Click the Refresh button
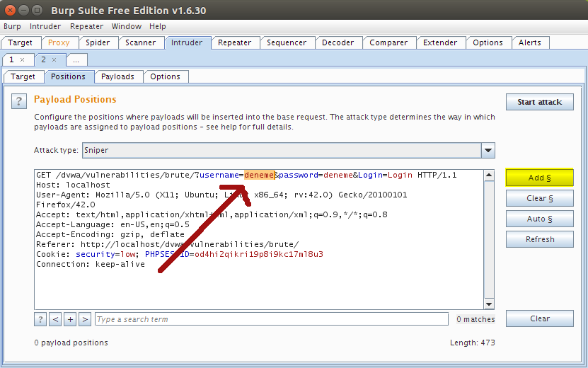Viewport: 588px width, 368px height. point(540,239)
